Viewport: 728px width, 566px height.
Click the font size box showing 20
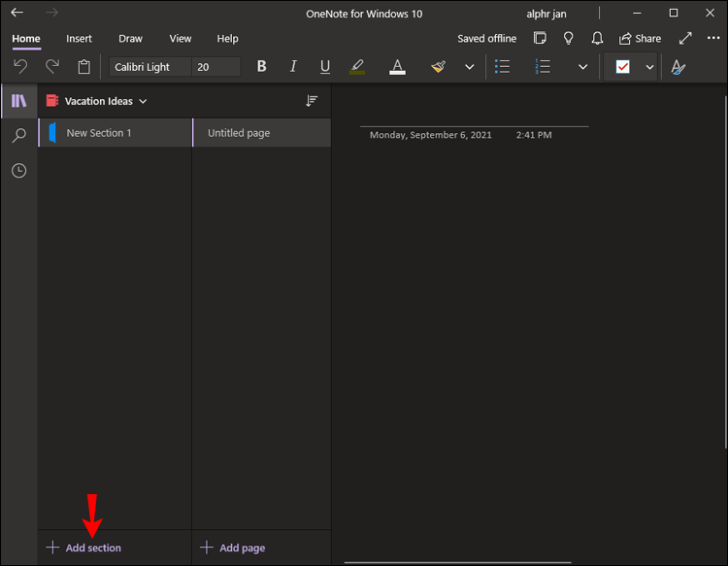(215, 67)
